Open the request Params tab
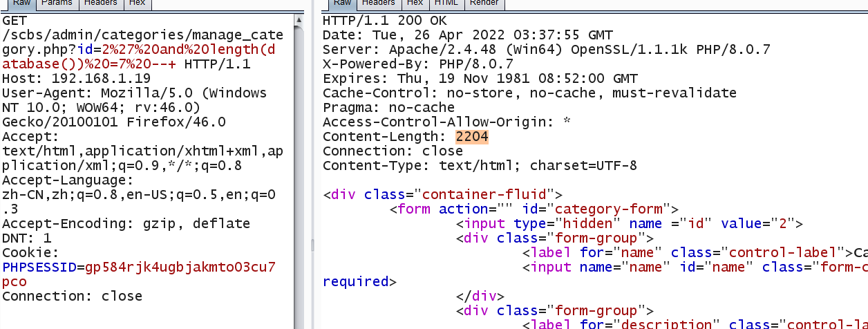This screenshot has width=868, height=329. tap(56, 3)
